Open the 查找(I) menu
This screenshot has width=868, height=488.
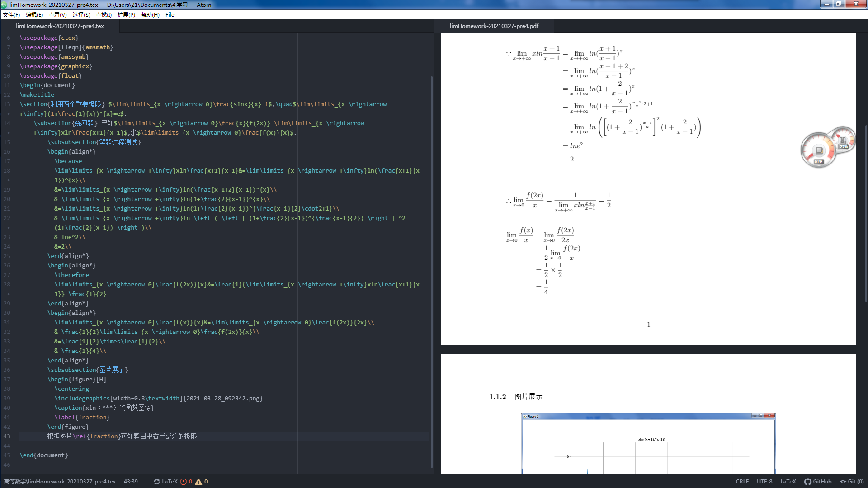pyautogui.click(x=104, y=15)
